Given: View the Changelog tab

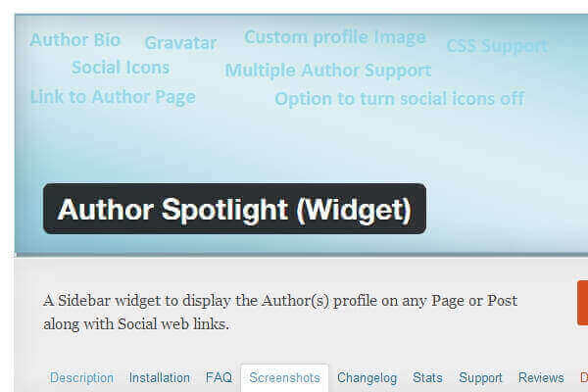Looking at the screenshot, I should click(x=367, y=378).
